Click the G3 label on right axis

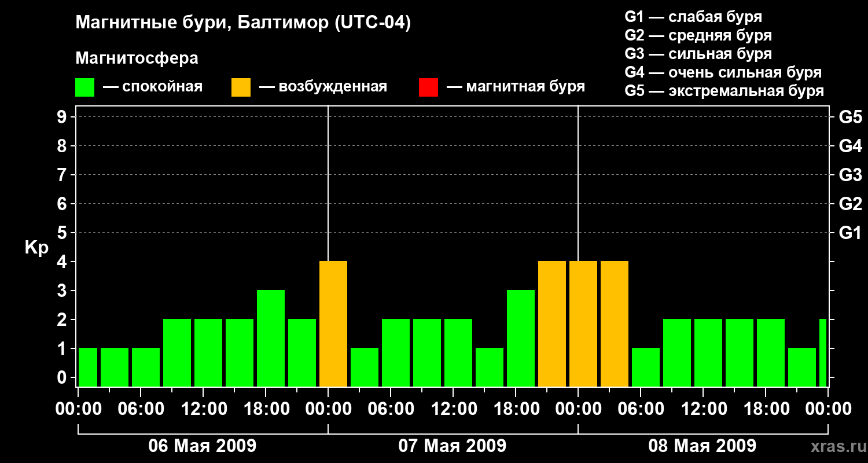coord(850,175)
